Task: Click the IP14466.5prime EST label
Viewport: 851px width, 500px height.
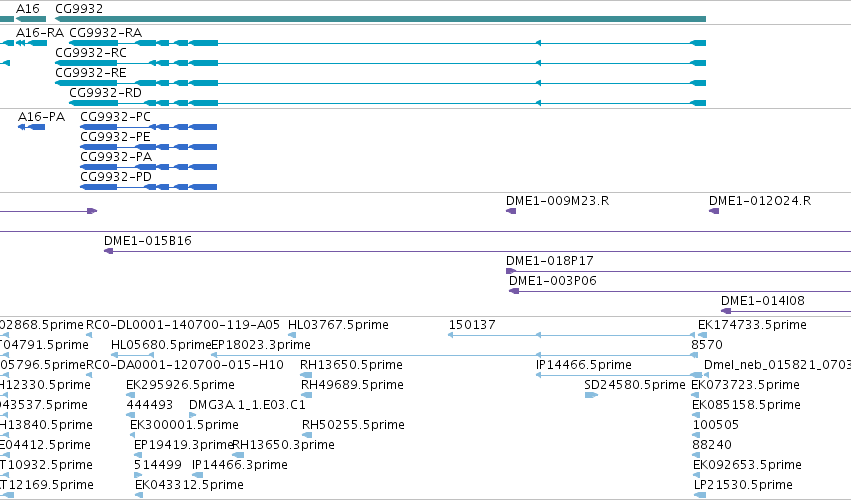Action: (x=583, y=365)
